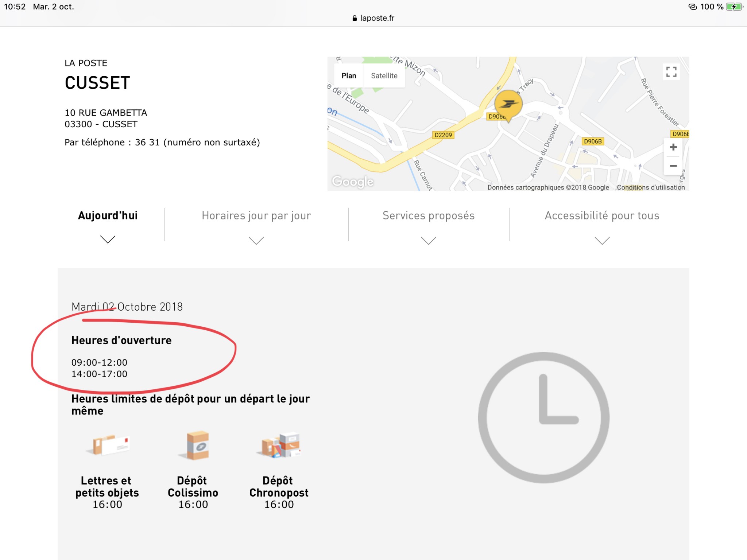
Task: Click the D906B road label on map
Action: coord(593,141)
